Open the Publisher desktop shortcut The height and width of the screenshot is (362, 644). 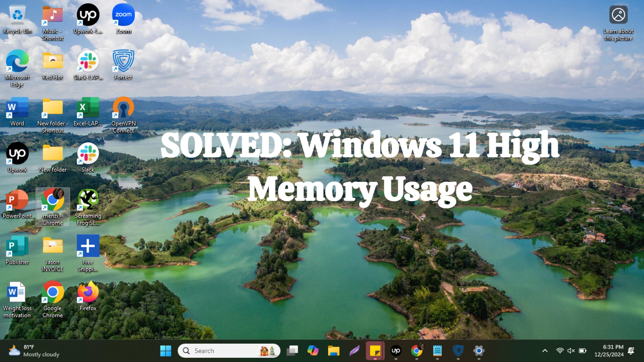tap(17, 247)
